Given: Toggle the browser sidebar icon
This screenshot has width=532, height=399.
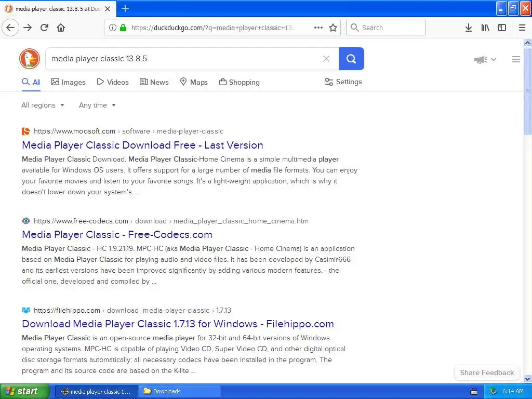Looking at the screenshot, I should (x=502, y=28).
